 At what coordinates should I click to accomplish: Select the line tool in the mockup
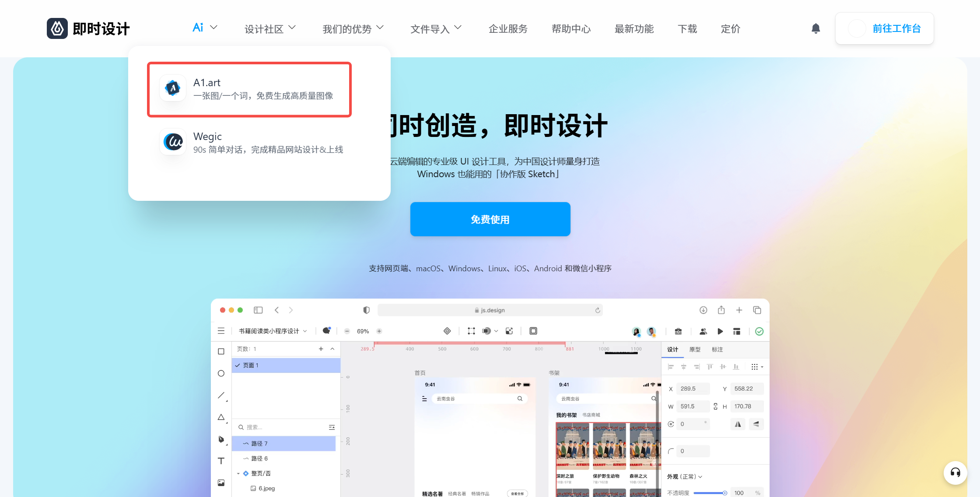[221, 395]
